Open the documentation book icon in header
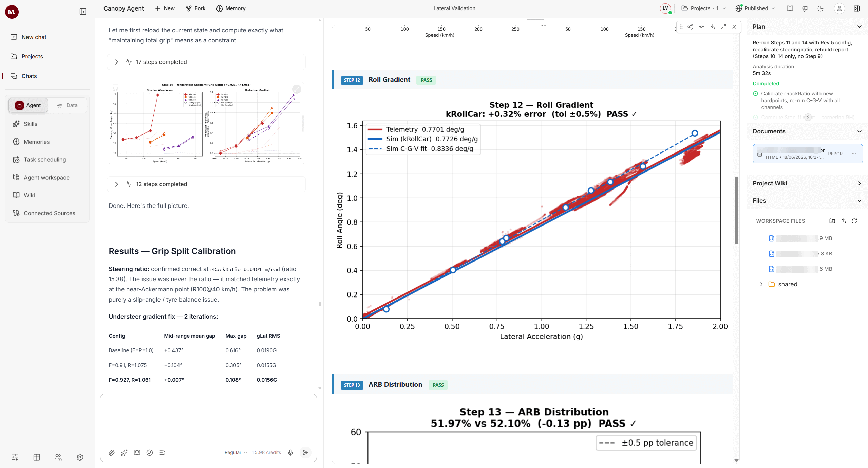 coord(790,8)
